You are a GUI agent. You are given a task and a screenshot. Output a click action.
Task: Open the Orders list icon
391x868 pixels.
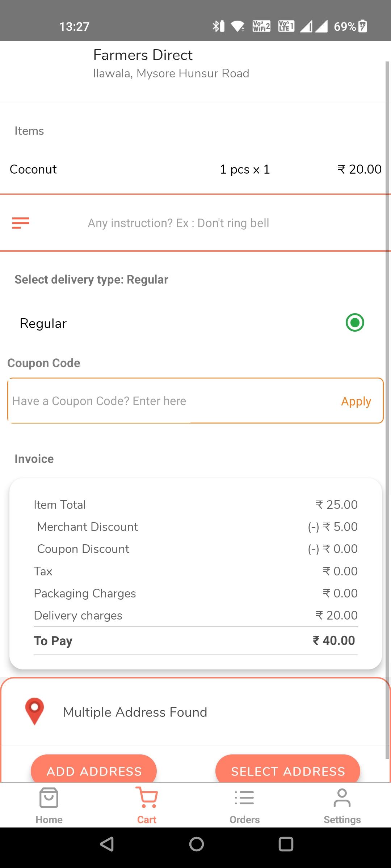(x=244, y=797)
